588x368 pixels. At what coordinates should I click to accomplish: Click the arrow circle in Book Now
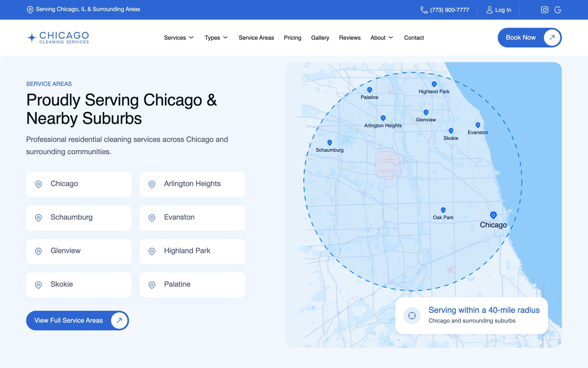(552, 37)
